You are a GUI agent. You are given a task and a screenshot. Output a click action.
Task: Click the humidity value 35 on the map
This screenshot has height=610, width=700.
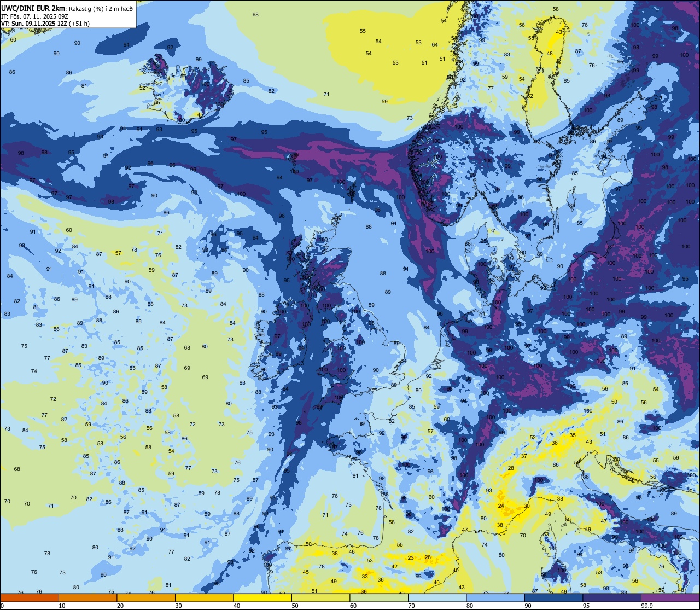[573, 435]
